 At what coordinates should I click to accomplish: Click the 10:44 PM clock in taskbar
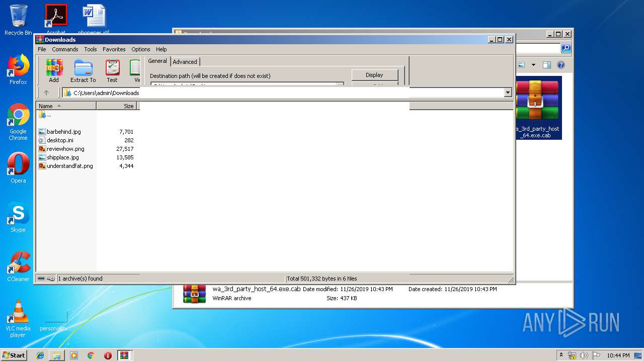pos(618,355)
